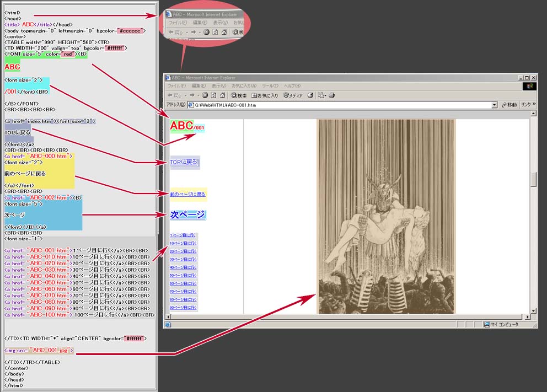Click the Back (戻る) arrow in IE toolbar
This screenshot has width=547, height=392.
tap(174, 95)
